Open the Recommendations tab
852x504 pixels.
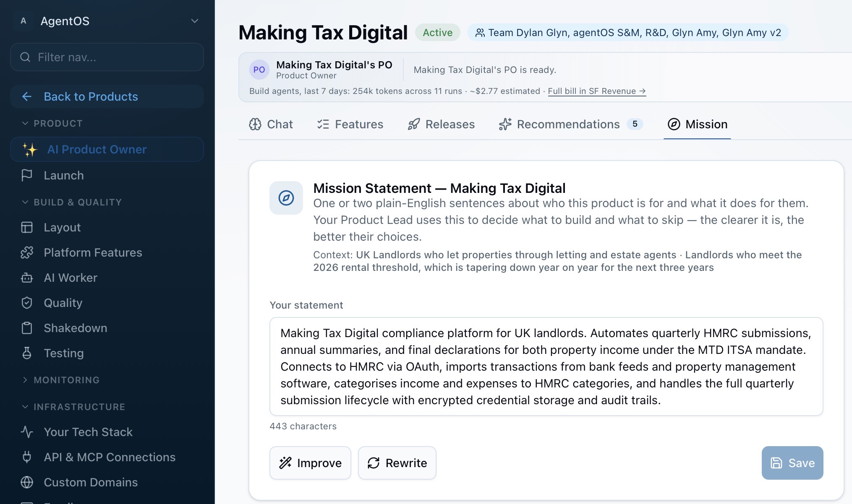tap(571, 124)
